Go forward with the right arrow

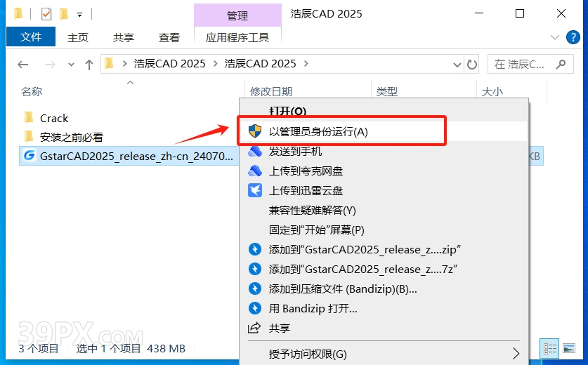tap(50, 65)
